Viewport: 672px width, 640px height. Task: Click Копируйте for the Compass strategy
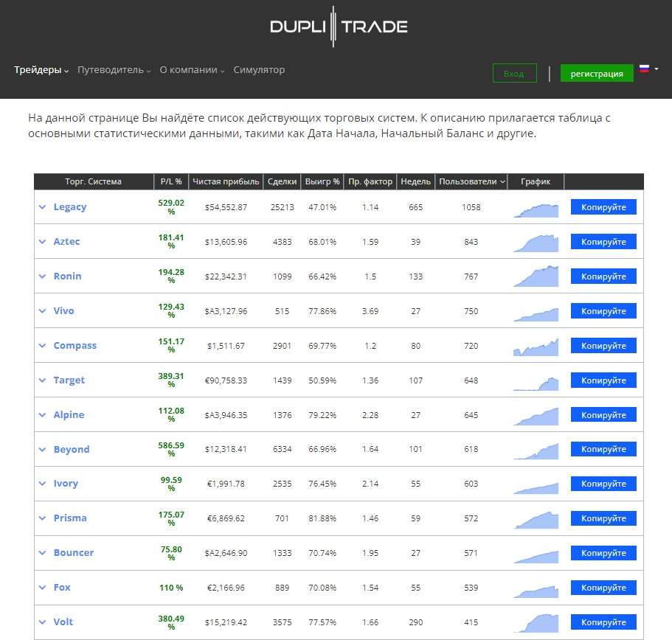[x=603, y=346]
